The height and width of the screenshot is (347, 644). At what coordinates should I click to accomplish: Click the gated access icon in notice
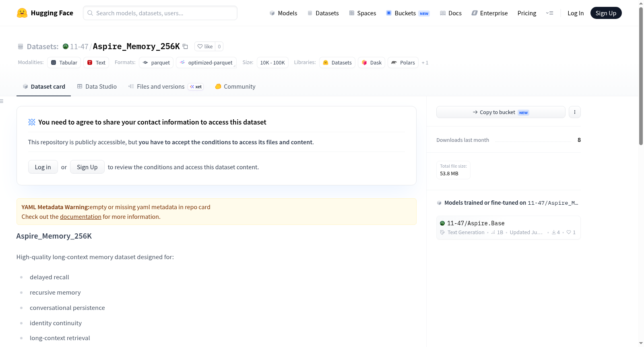pos(32,122)
